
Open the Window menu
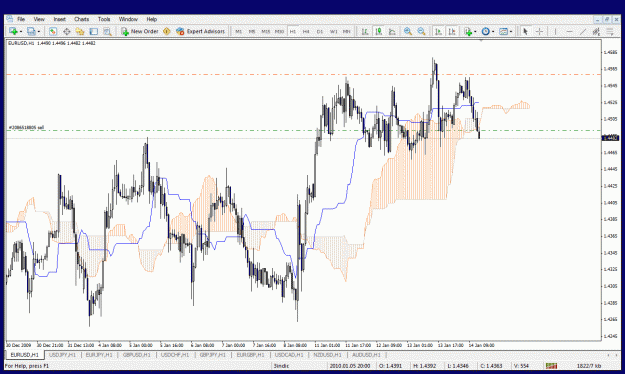click(x=128, y=19)
